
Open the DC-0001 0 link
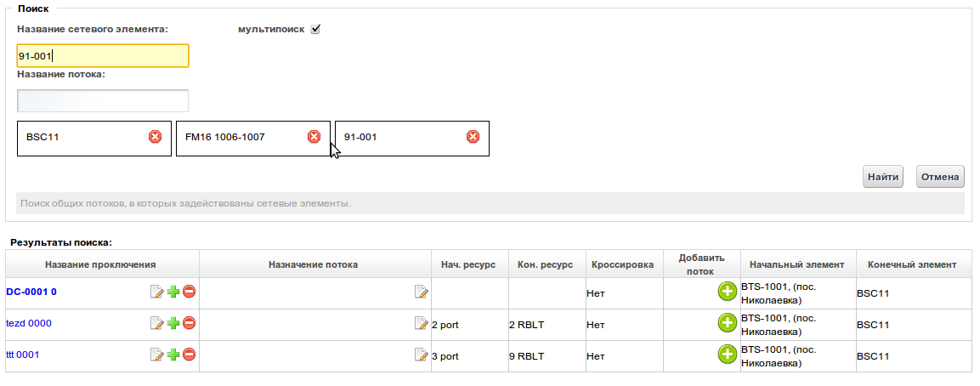(31, 292)
